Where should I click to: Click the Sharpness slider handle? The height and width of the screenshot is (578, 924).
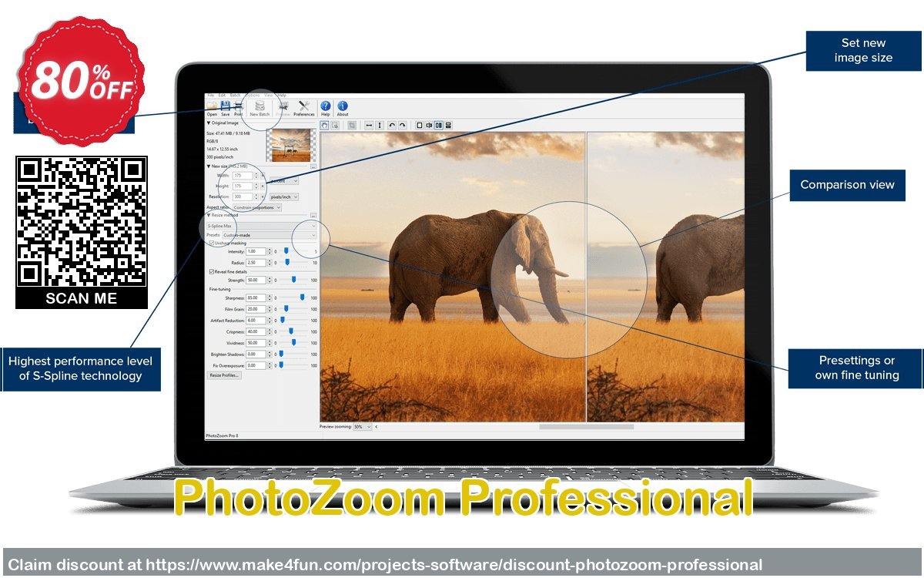click(x=302, y=297)
